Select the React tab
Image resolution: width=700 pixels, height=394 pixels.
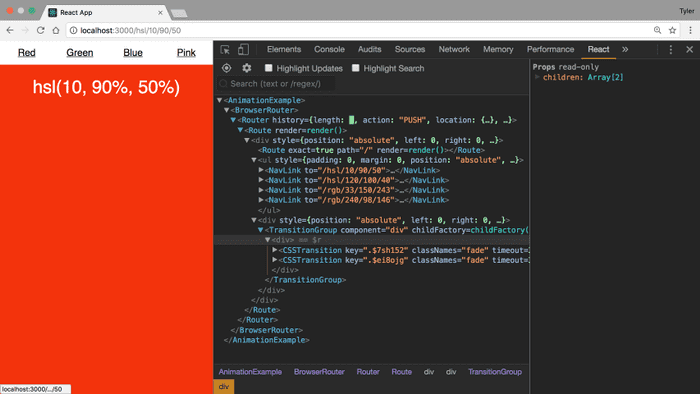pos(598,50)
